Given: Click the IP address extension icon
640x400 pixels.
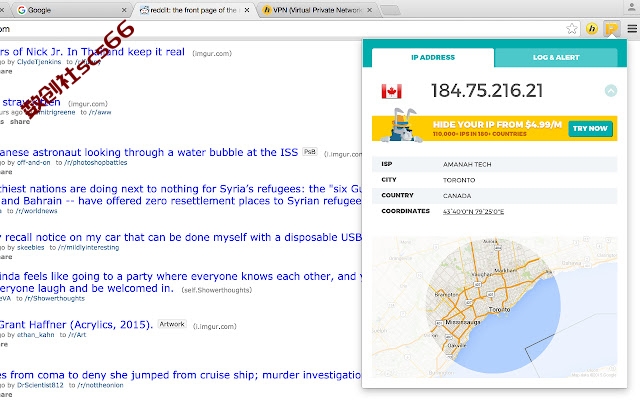Looking at the screenshot, I should point(611,29).
